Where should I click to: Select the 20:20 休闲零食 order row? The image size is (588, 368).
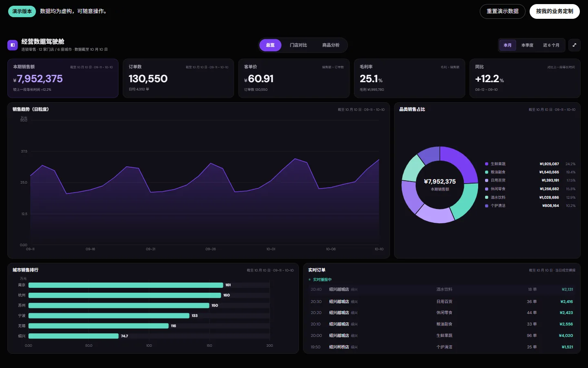442,313
